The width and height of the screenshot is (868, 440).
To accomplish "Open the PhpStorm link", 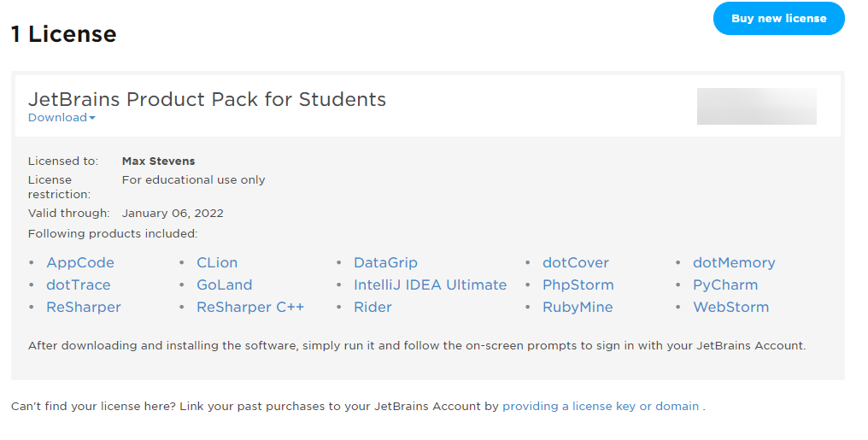I will tap(578, 285).
